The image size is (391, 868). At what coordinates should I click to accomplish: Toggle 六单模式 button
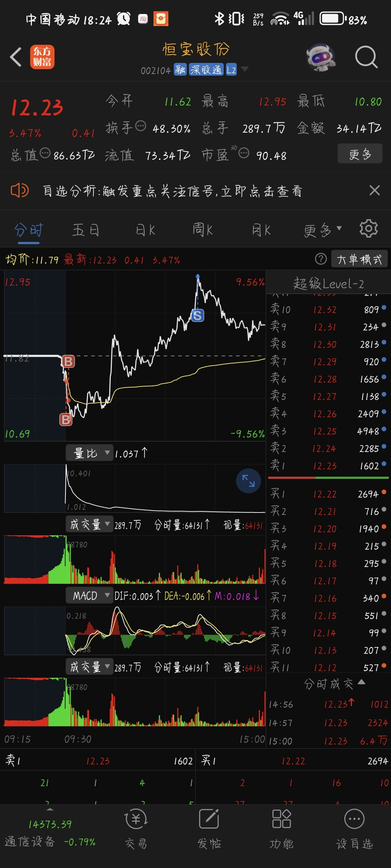click(359, 259)
